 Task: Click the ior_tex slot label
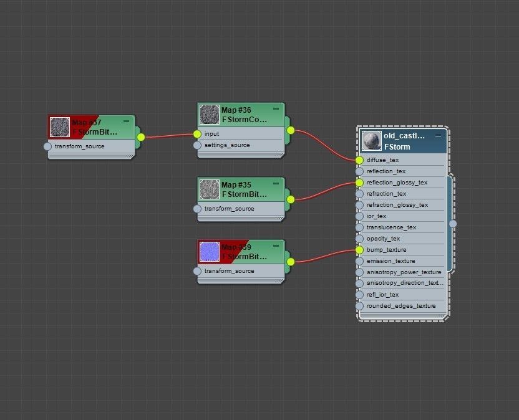click(376, 216)
